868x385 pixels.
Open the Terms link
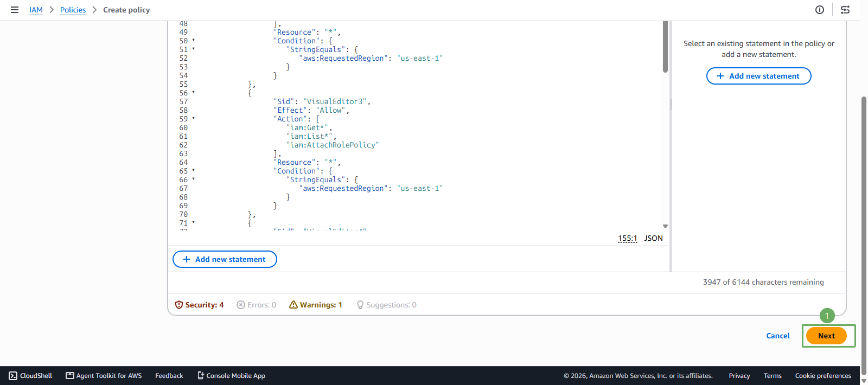[x=773, y=376]
